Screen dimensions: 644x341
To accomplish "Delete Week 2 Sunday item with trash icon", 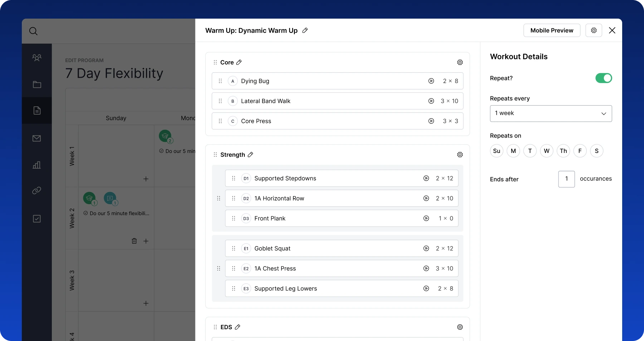I will pos(134,241).
